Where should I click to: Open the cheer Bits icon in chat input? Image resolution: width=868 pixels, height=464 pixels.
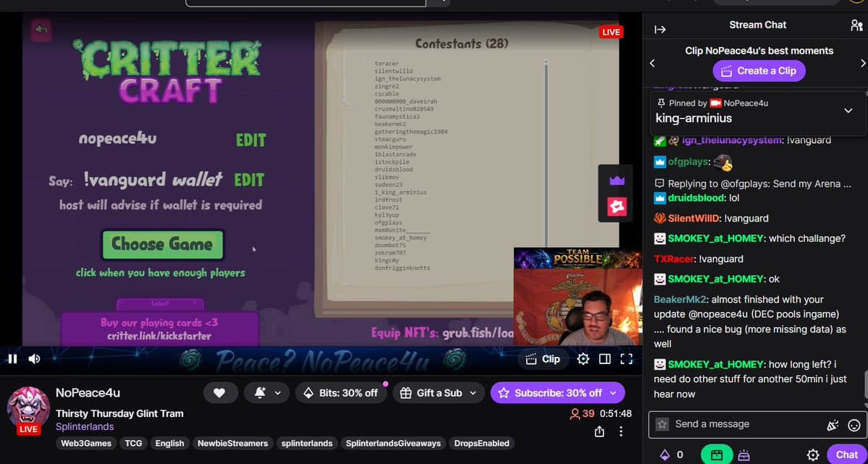[833, 425]
